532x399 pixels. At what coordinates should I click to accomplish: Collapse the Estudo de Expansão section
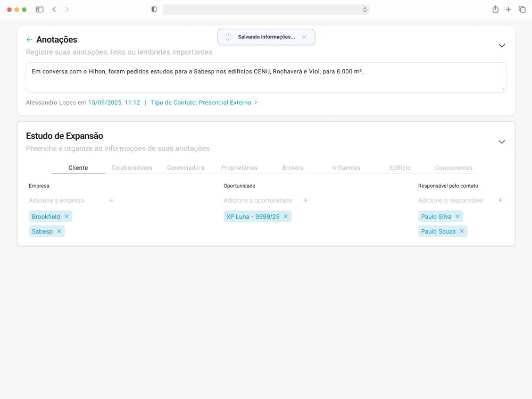coord(502,142)
